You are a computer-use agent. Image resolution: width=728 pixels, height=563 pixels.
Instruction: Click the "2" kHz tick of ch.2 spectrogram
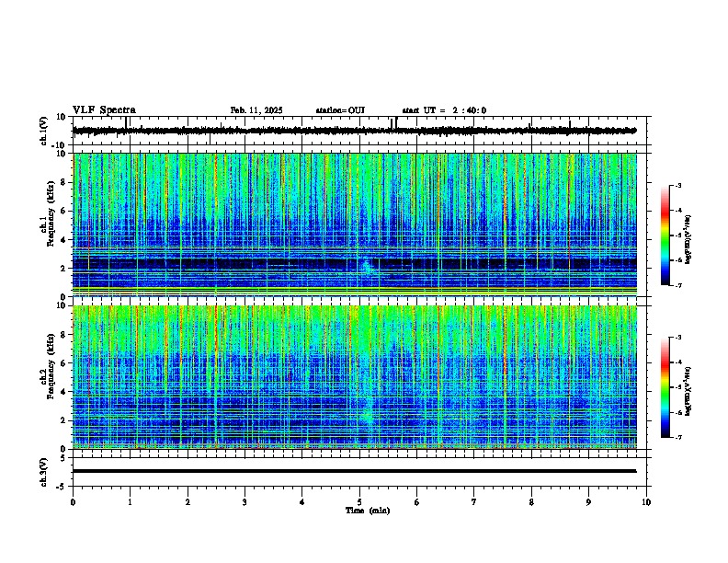click(63, 420)
